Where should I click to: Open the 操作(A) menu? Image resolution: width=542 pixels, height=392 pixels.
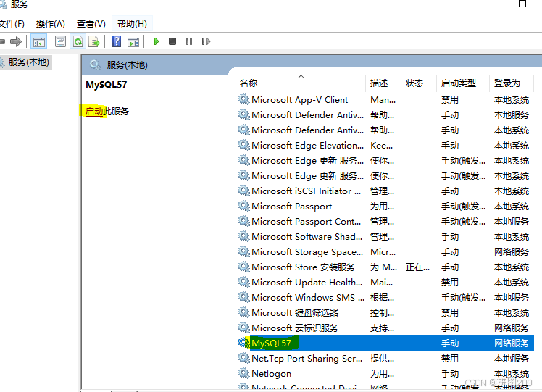51,24
